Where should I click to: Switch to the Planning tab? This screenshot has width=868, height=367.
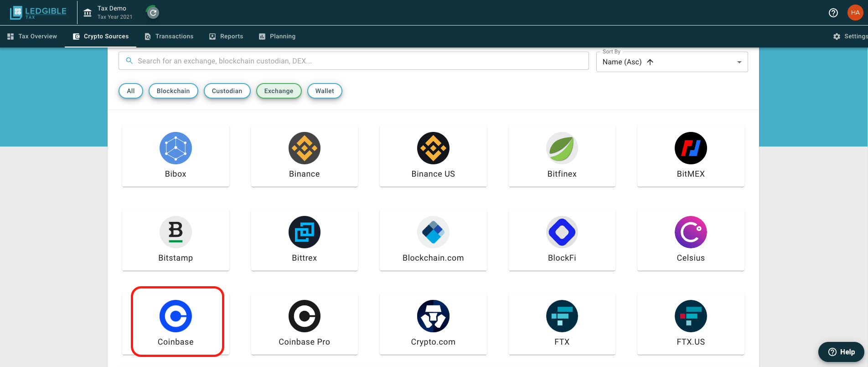277,37
